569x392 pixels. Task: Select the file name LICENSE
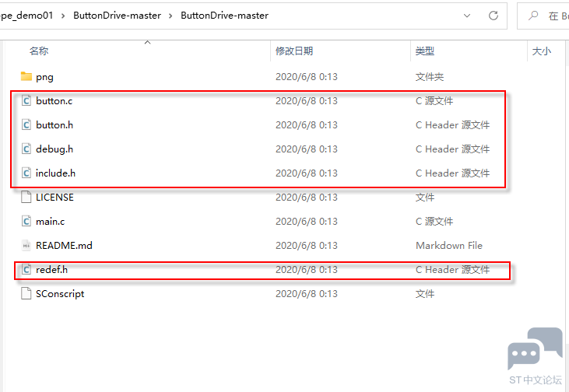click(x=54, y=198)
